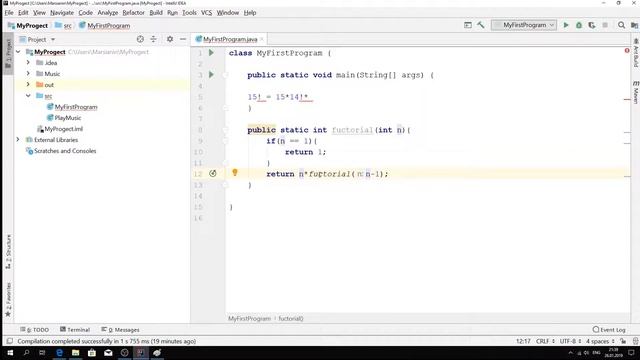Open Search Everywhere magnifier icon
This screenshot has width=640, height=360.
point(621,25)
